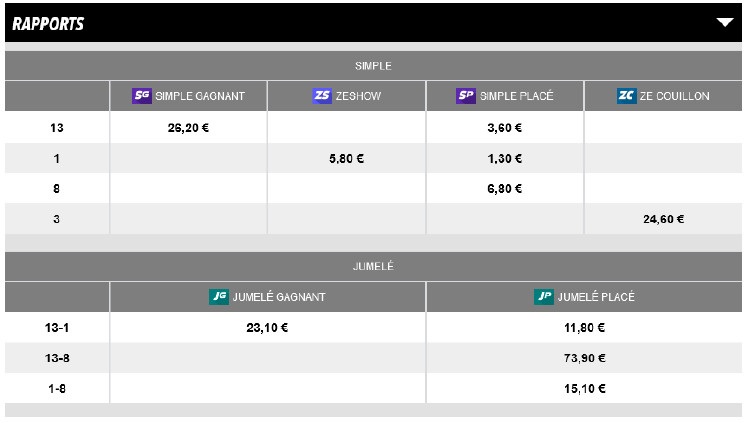The height and width of the screenshot is (423, 747).
Task: Select the Simple section header
Action: tap(373, 66)
